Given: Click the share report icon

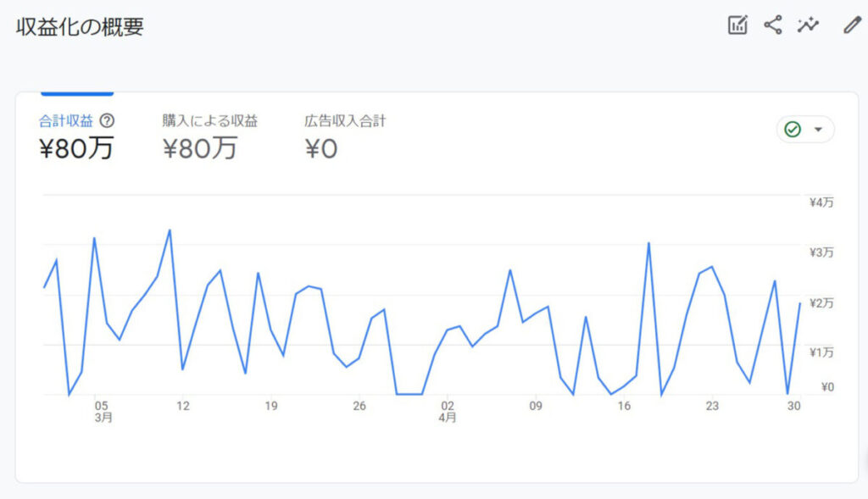Looking at the screenshot, I should click(772, 25).
